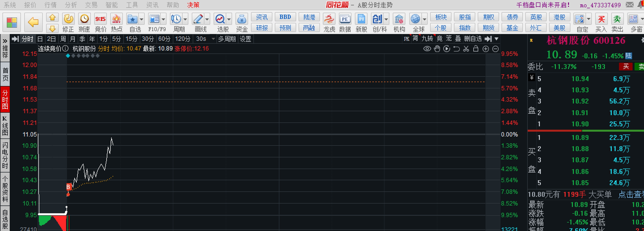Open the 机构 institutions icon
644x231 pixels.
tap(399, 19)
